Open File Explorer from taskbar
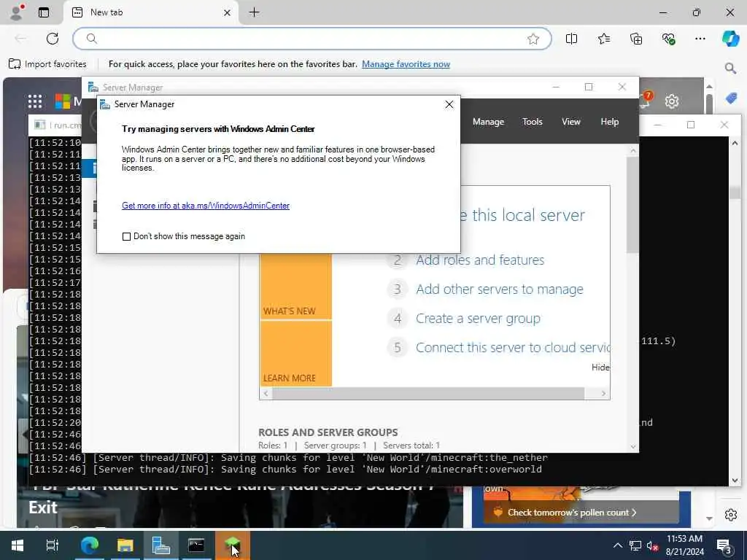 click(x=125, y=545)
